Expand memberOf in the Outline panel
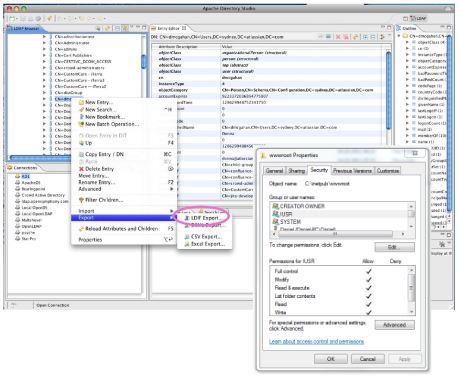 (x=407, y=136)
